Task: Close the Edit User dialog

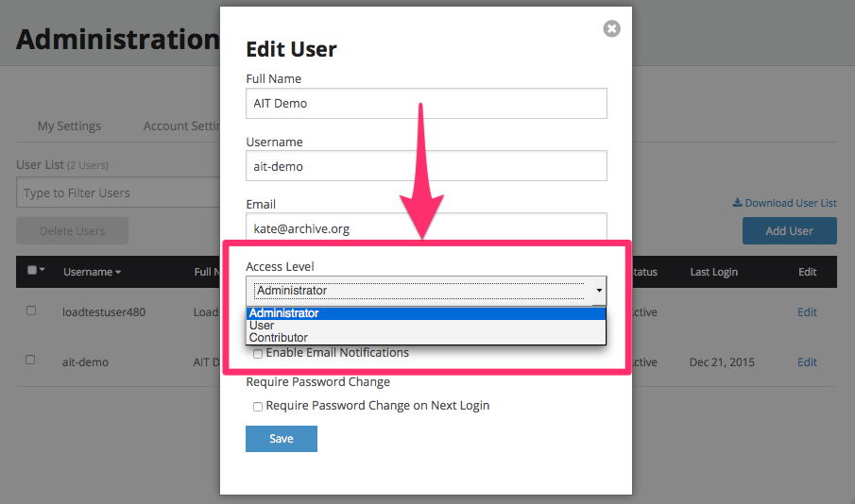Action: pos(611,29)
